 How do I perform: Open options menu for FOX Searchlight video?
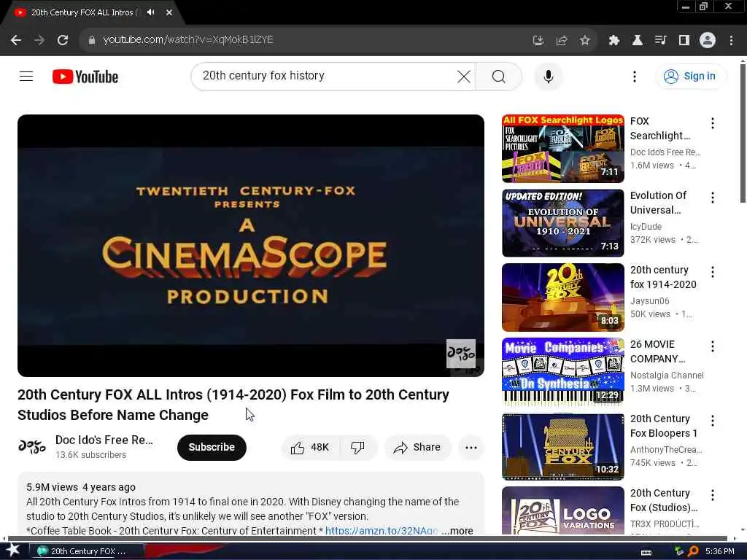point(712,123)
